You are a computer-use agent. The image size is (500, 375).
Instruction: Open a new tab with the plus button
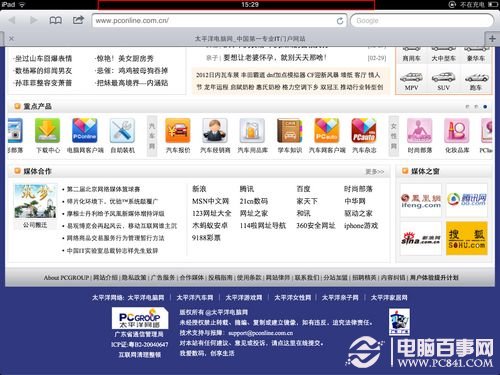[492, 39]
